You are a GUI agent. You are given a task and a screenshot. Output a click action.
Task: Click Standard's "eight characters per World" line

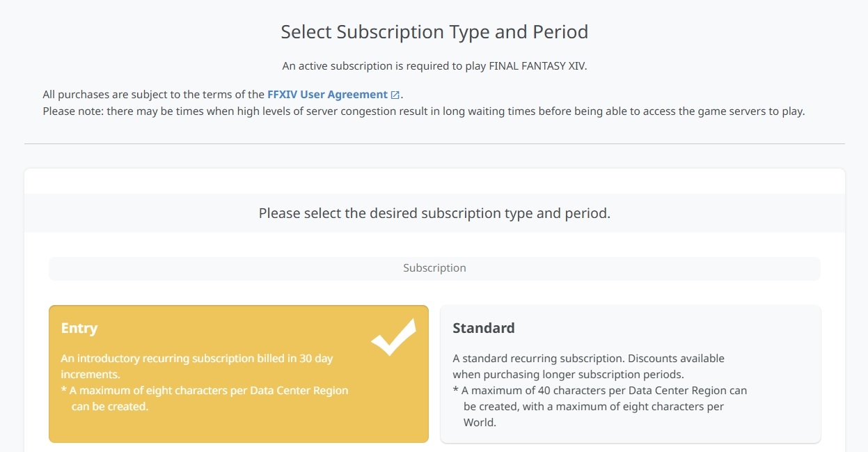[x=593, y=407]
